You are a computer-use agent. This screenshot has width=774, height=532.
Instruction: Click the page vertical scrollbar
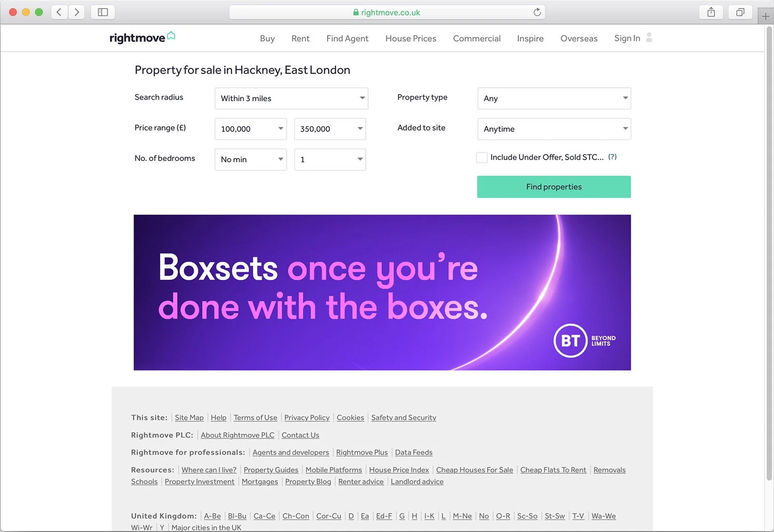[769, 253]
